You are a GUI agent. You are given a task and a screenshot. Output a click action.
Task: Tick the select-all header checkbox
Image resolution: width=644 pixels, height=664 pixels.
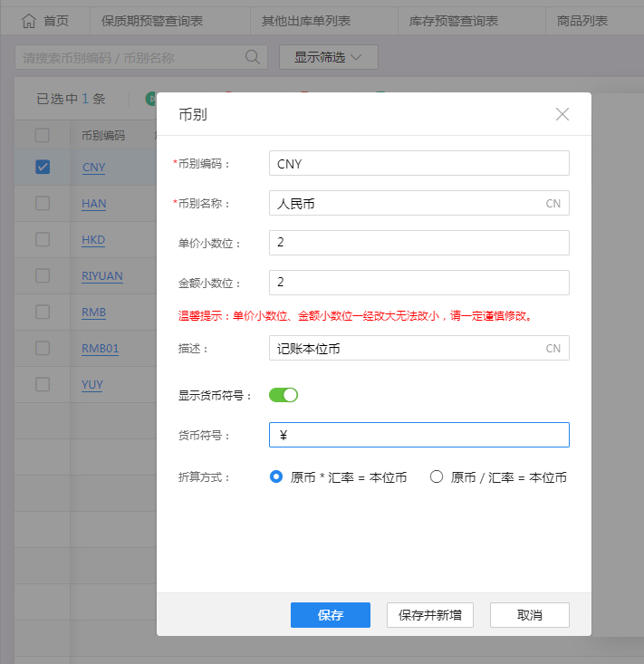43,136
